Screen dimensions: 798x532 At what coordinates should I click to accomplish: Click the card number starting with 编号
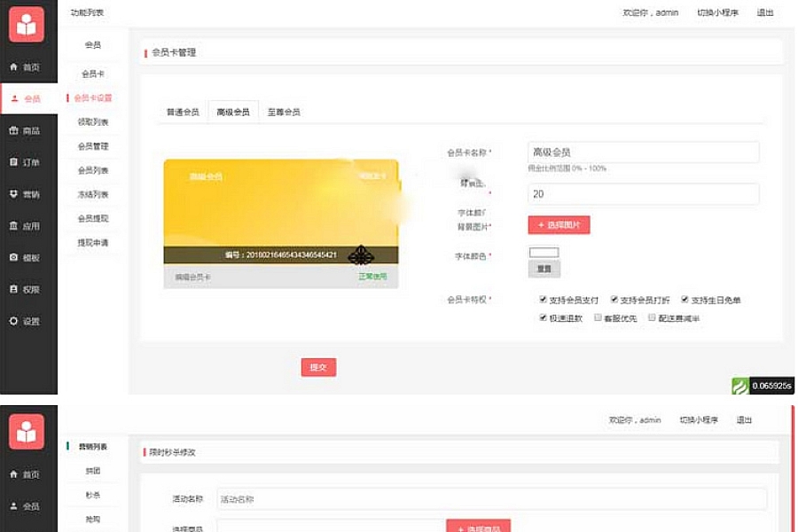pyautogui.click(x=281, y=254)
